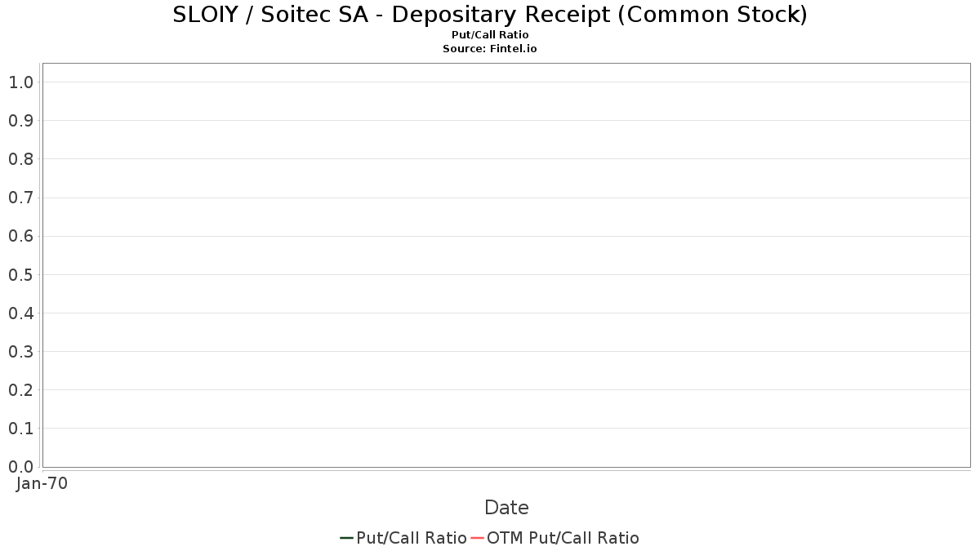The height and width of the screenshot is (551, 980).
Task: Select the 0.5 y-axis tick label
Action: [x=20, y=275]
